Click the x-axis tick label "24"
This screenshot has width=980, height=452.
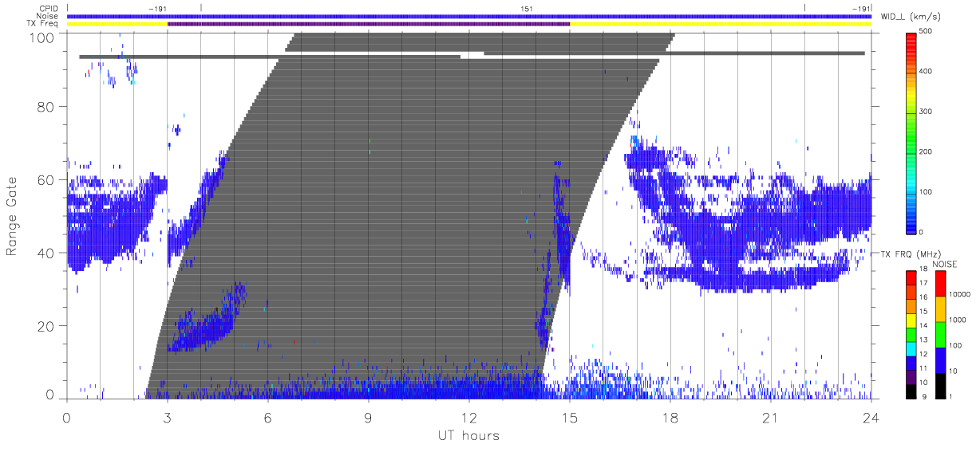click(x=871, y=418)
